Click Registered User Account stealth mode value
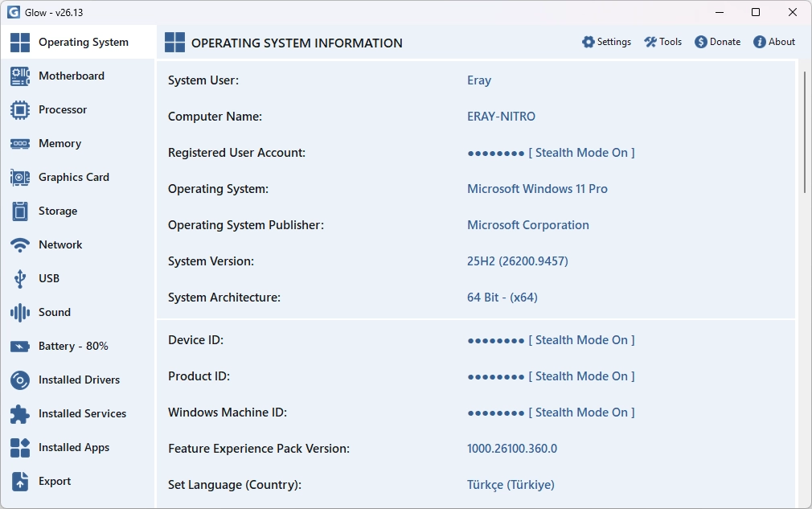This screenshot has height=509, width=812. 551,153
